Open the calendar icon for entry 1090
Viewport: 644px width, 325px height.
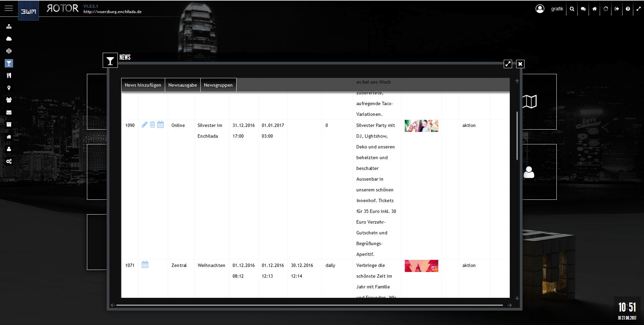point(161,125)
